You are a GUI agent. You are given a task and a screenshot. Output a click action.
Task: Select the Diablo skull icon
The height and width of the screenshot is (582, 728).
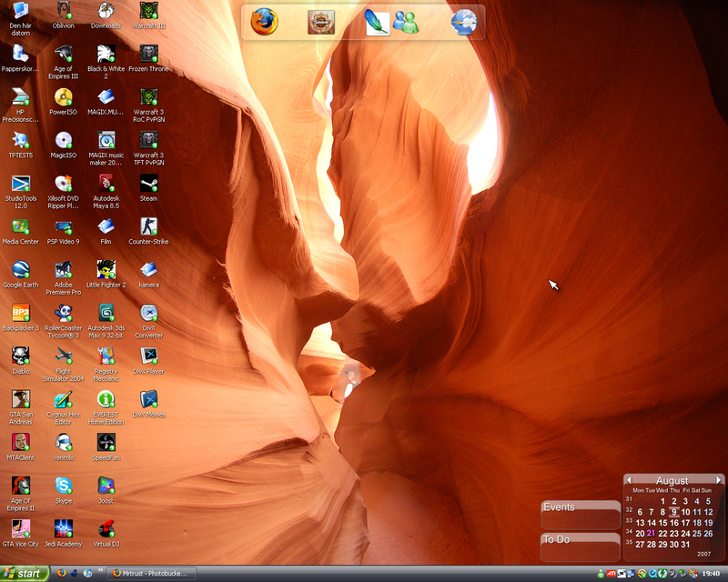point(20,356)
